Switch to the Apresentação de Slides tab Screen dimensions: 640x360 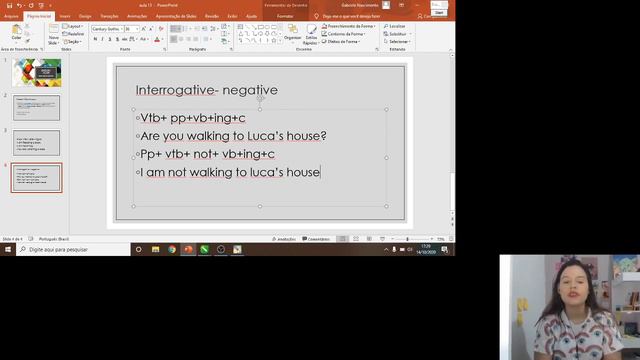coord(176,16)
